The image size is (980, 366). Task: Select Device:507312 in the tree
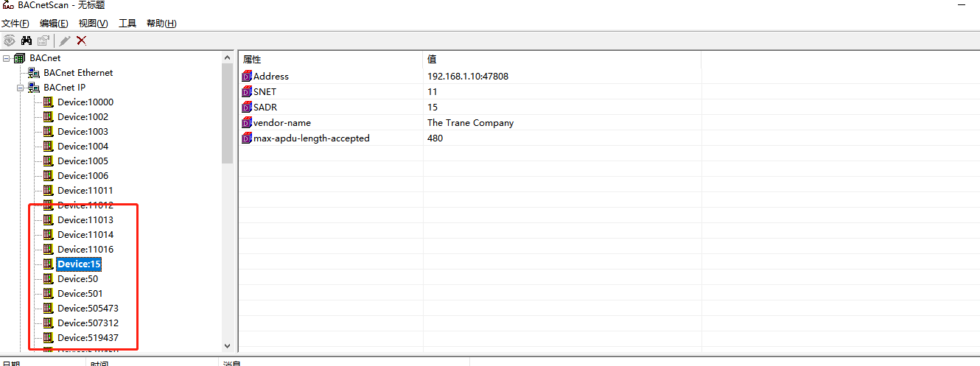coord(88,323)
